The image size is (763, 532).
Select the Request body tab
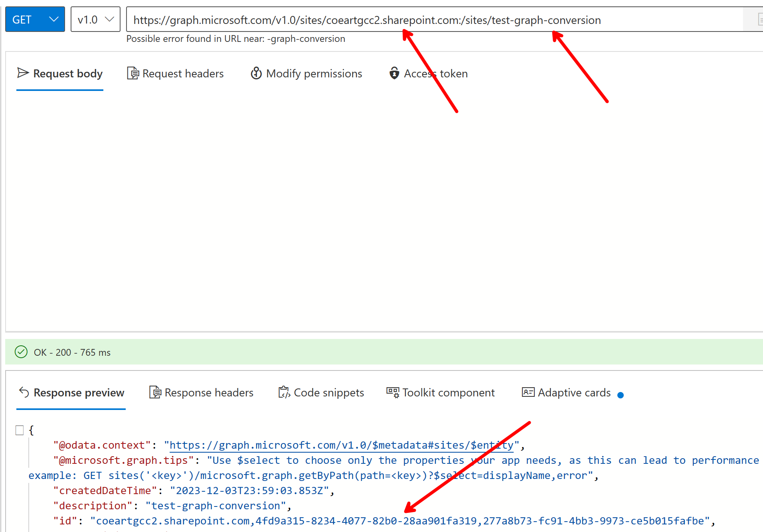60,74
